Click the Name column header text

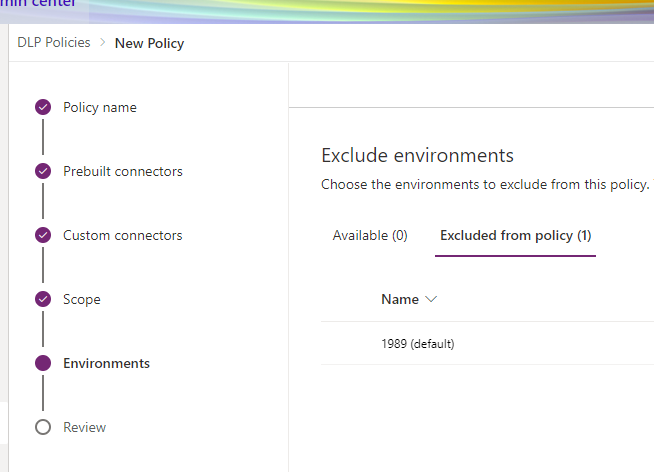pos(399,299)
